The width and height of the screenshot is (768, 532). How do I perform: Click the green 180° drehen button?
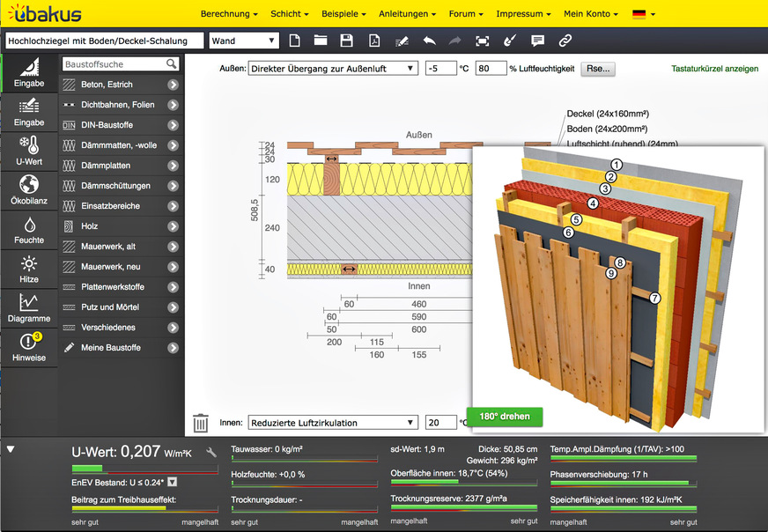tap(504, 417)
